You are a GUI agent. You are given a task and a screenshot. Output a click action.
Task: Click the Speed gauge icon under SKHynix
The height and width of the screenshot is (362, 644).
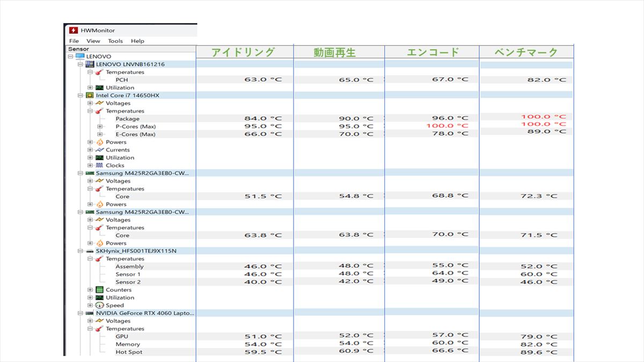coord(99,306)
